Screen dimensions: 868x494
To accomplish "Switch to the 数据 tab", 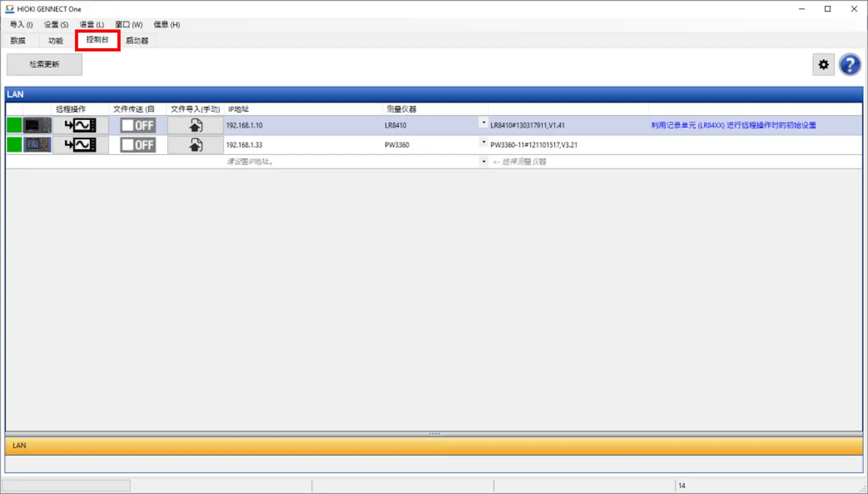I will (18, 41).
